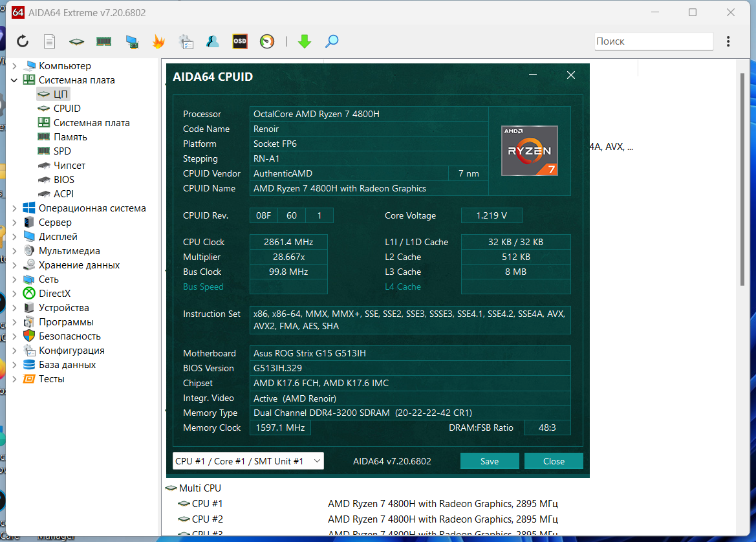Collapse the Системная плата tree node
This screenshot has height=542, width=756.
click(x=14, y=80)
